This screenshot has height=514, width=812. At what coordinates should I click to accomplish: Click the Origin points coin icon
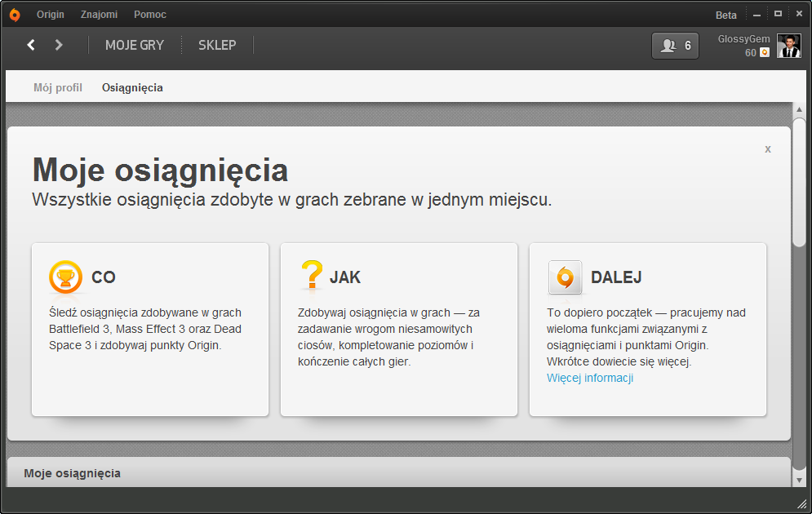point(765,52)
